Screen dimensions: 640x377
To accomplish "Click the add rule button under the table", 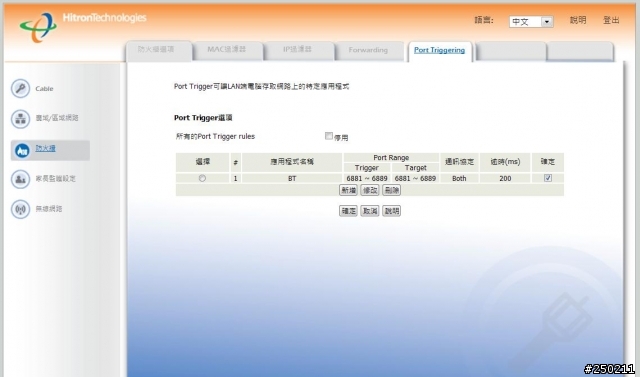I will (348, 190).
